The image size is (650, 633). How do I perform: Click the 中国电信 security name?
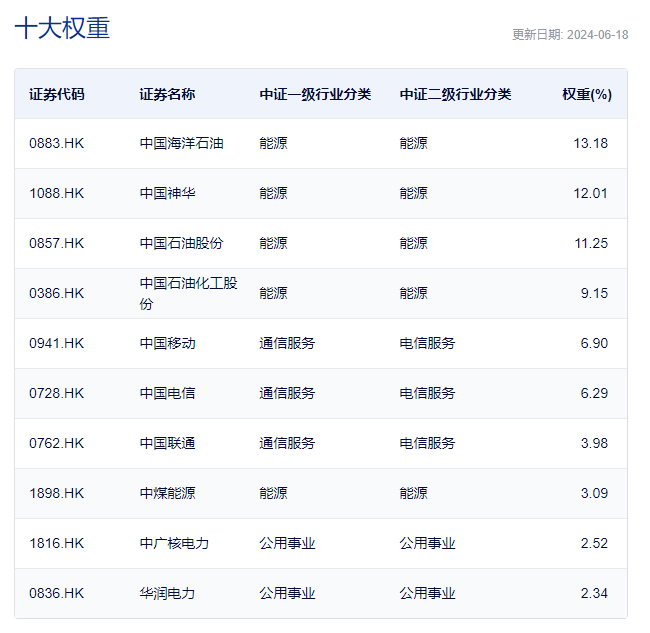tap(167, 393)
